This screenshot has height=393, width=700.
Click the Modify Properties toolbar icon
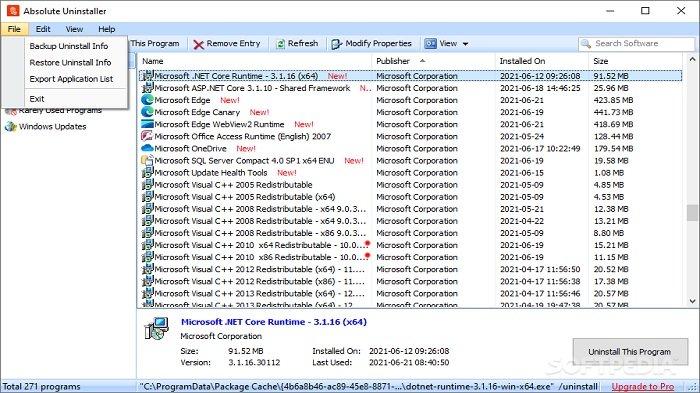[337, 44]
